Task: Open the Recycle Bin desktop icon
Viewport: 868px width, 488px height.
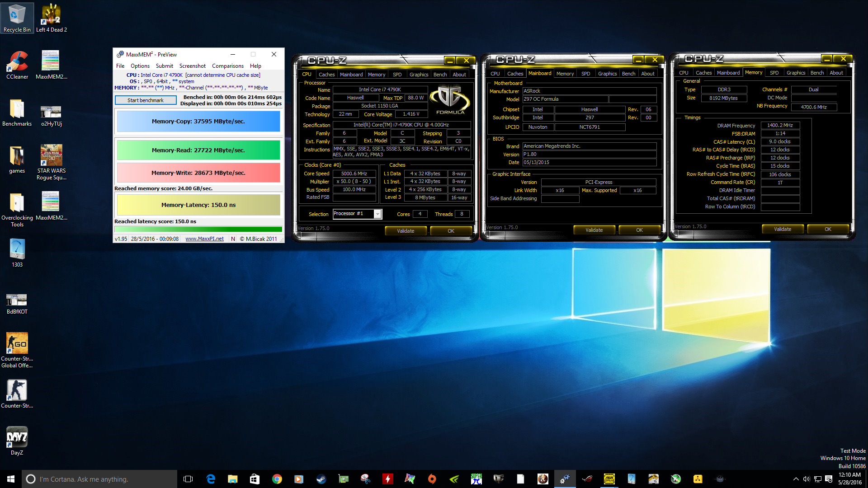Action: pyautogui.click(x=17, y=18)
